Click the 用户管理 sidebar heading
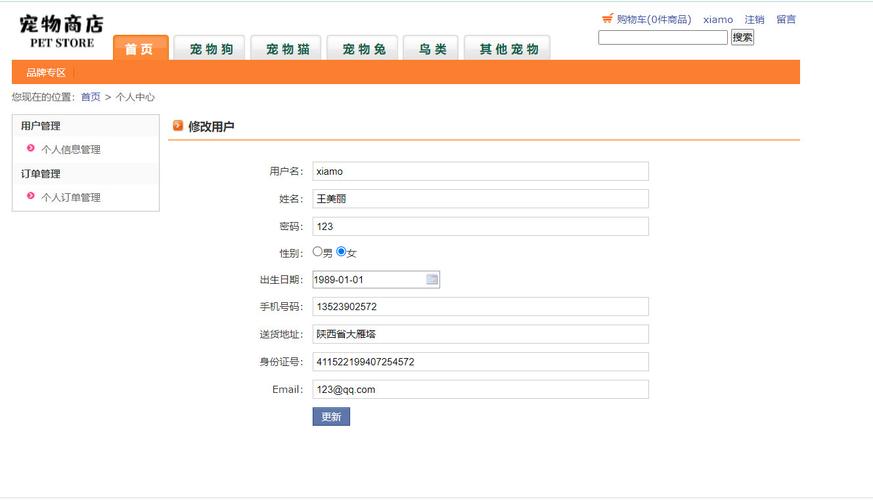Screen dimensions: 873x500 41,126
